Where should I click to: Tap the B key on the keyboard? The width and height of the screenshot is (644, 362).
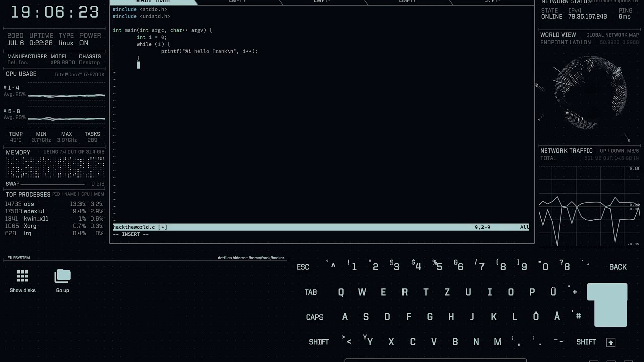click(455, 342)
